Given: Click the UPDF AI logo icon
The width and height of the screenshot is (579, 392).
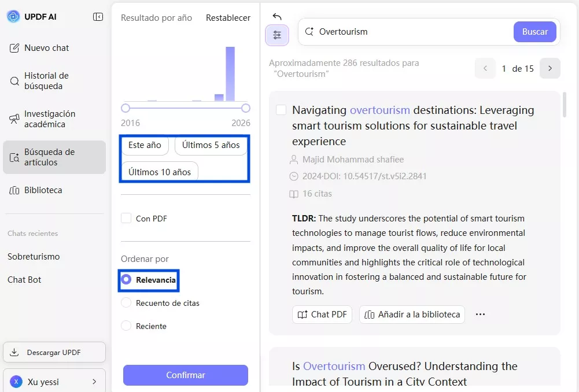Looking at the screenshot, I should 13,17.
